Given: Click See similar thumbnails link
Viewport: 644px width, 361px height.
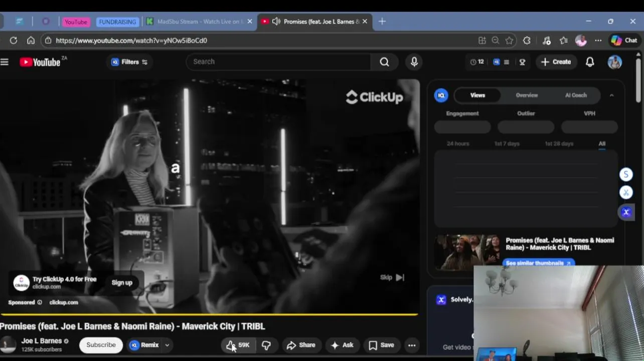Looking at the screenshot, I should tap(538, 263).
